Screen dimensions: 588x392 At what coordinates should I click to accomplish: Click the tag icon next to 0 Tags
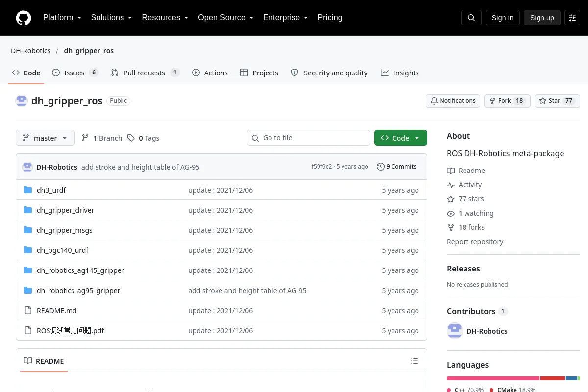click(x=131, y=138)
